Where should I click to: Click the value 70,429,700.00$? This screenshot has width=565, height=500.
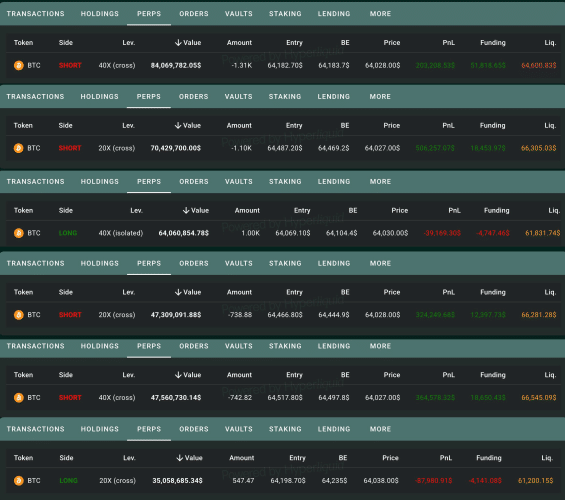pyautogui.click(x=175, y=148)
